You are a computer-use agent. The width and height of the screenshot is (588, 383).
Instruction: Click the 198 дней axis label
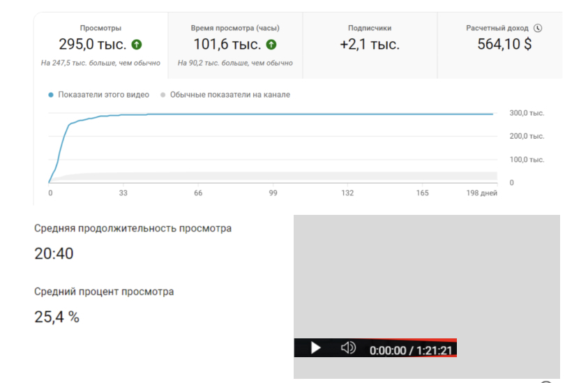click(482, 193)
